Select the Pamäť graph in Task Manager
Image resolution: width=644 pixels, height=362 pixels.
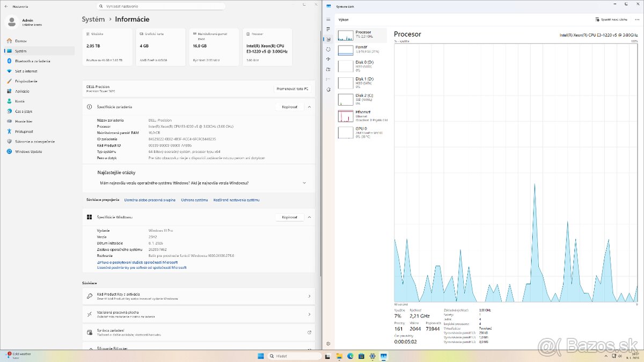coord(360,49)
